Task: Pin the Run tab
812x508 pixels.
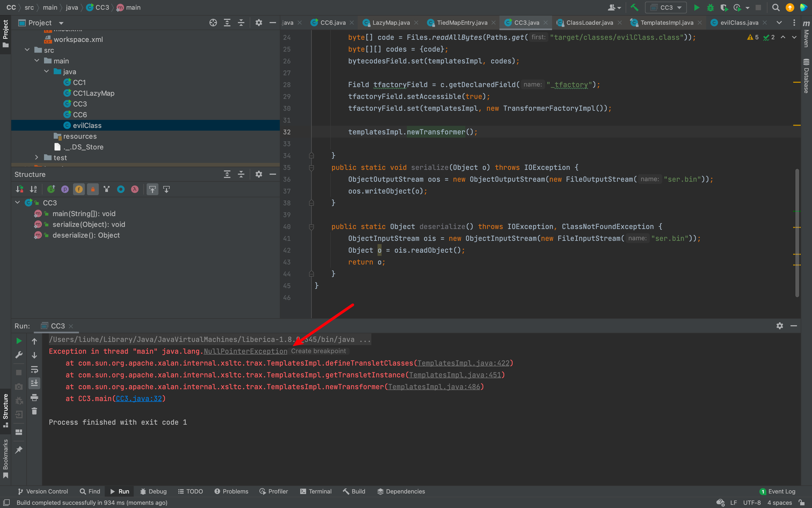Action: click(19, 449)
